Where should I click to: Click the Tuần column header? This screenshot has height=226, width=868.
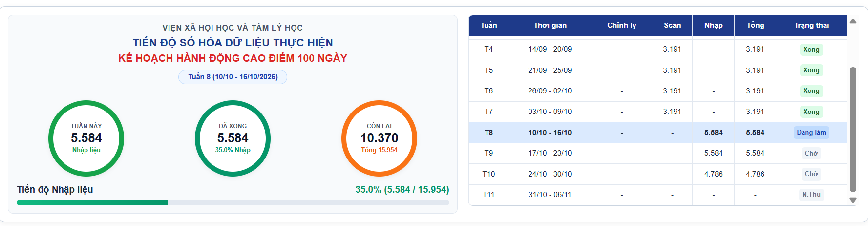[488, 25]
